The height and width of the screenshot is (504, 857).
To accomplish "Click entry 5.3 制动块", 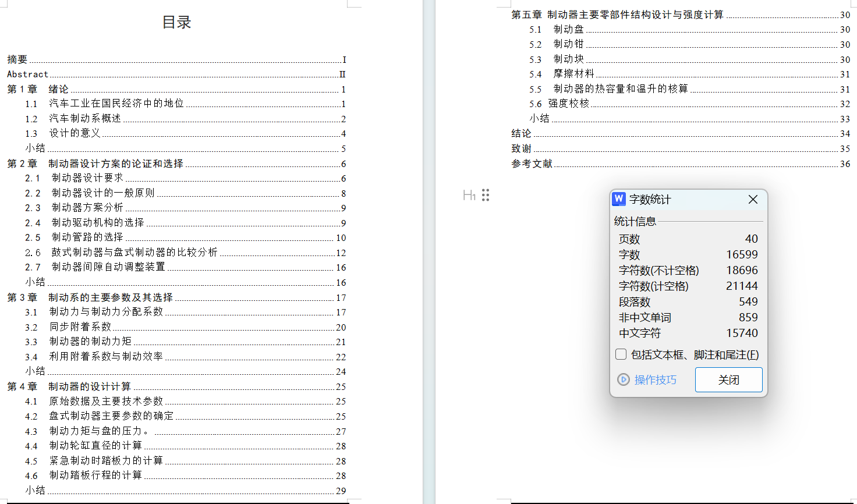I will [690, 59].
